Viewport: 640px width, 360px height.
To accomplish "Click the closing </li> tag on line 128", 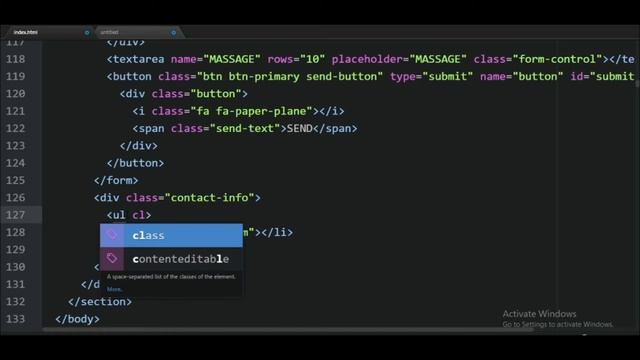I will 277,232.
